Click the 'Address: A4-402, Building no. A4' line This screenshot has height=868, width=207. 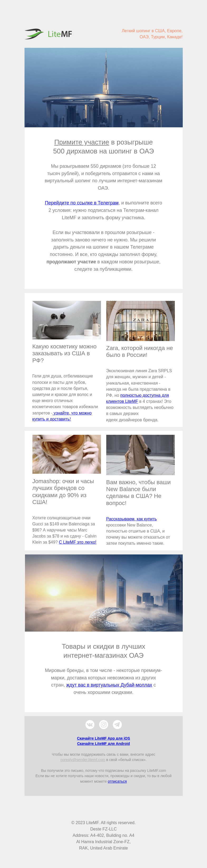[x=103, y=835]
